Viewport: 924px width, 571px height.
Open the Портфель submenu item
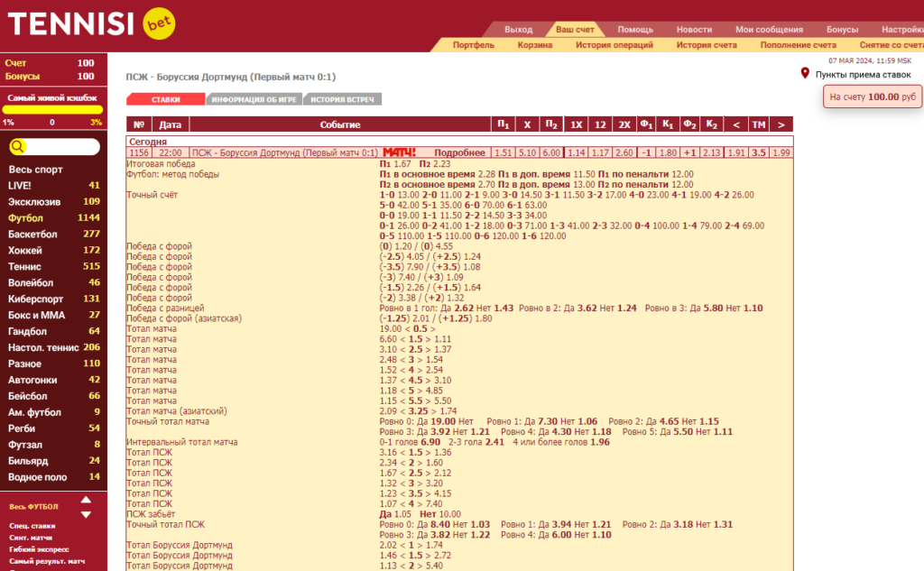click(x=473, y=45)
